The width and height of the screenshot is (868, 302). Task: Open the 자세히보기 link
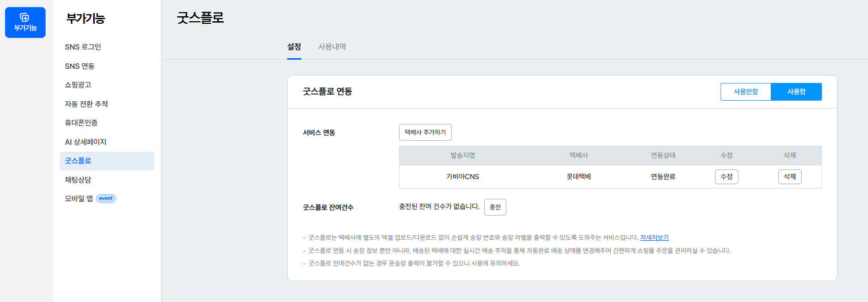(x=654, y=238)
